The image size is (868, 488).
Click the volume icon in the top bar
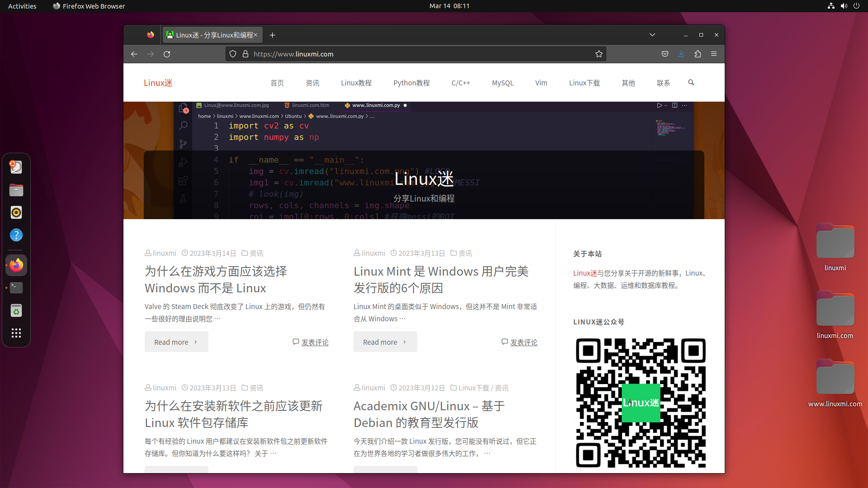[844, 6]
